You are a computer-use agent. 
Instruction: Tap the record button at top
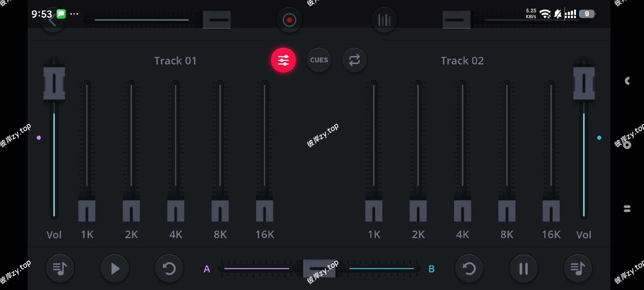pyautogui.click(x=289, y=20)
